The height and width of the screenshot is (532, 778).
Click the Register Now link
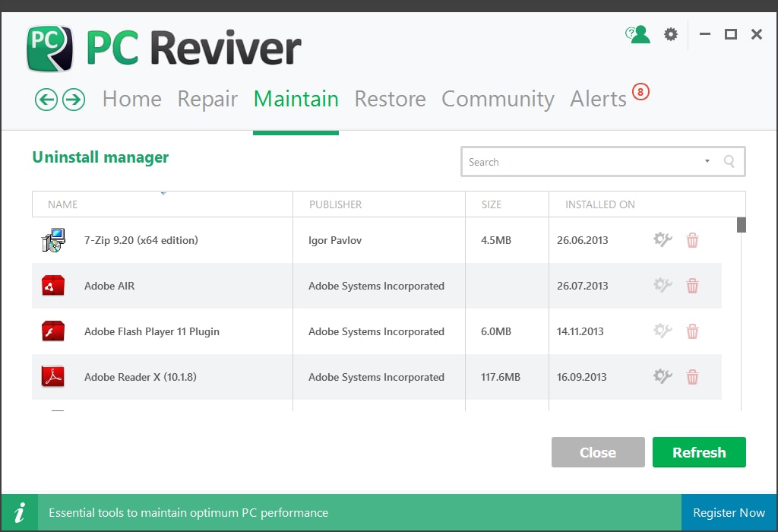click(x=729, y=513)
